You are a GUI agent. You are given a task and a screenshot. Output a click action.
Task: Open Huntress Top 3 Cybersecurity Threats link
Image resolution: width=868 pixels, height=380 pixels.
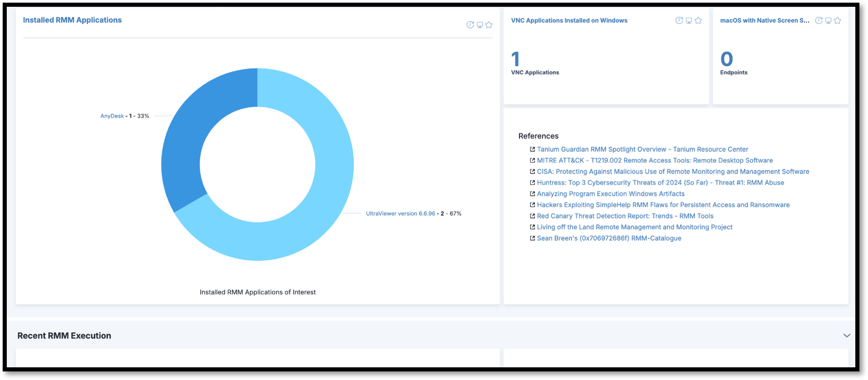pos(660,183)
